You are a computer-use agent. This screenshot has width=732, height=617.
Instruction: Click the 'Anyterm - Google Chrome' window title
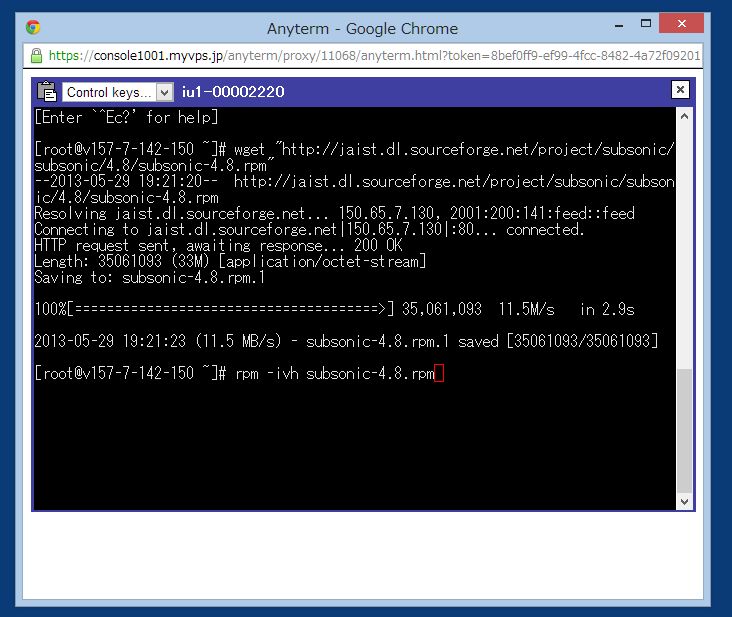(362, 28)
